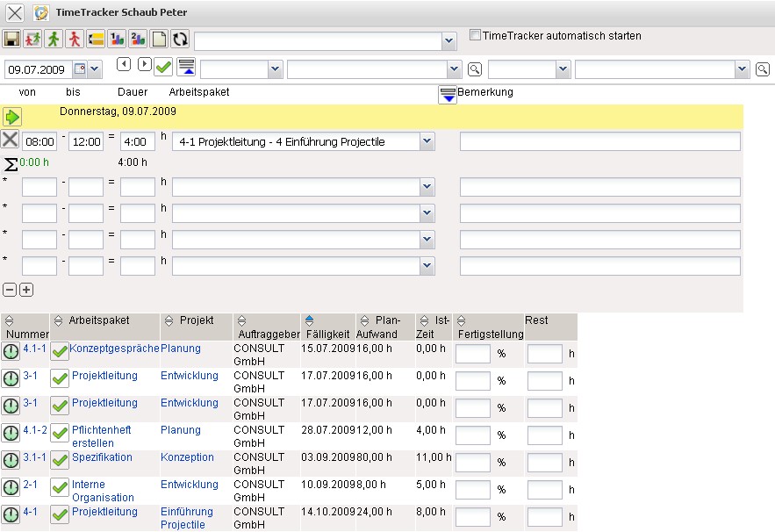Delete the 08:00 time entry row

pyautogui.click(x=11, y=140)
